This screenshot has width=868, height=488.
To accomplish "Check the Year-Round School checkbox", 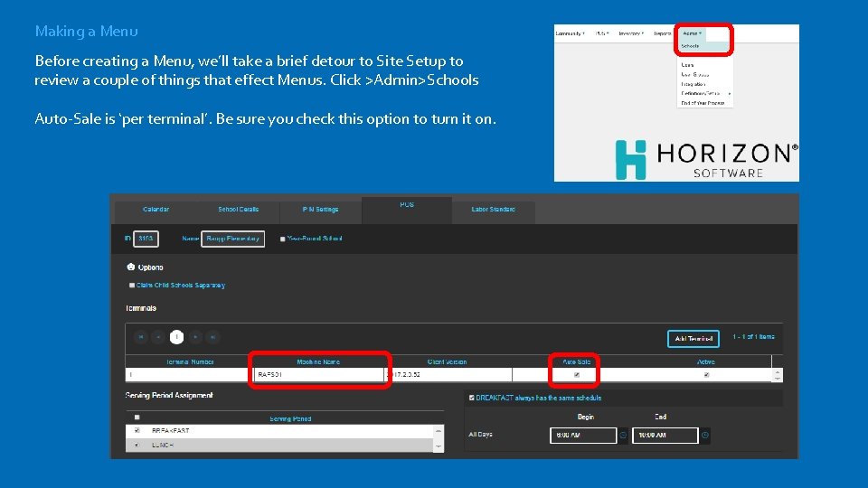I will coord(282,239).
